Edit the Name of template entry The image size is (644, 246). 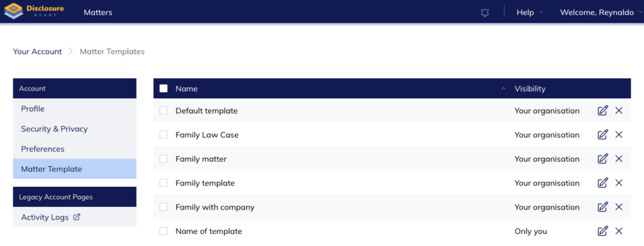[602, 232]
